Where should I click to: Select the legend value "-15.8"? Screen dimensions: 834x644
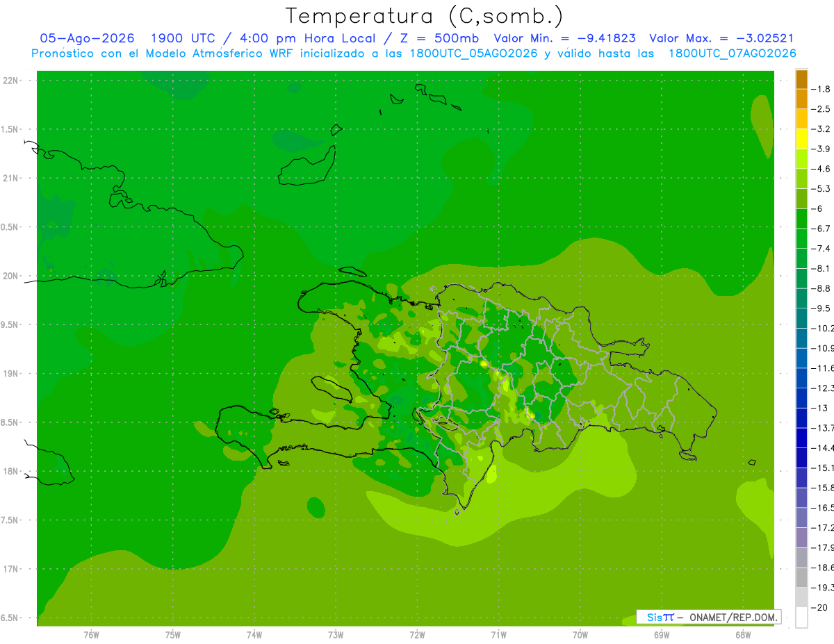coord(822,488)
